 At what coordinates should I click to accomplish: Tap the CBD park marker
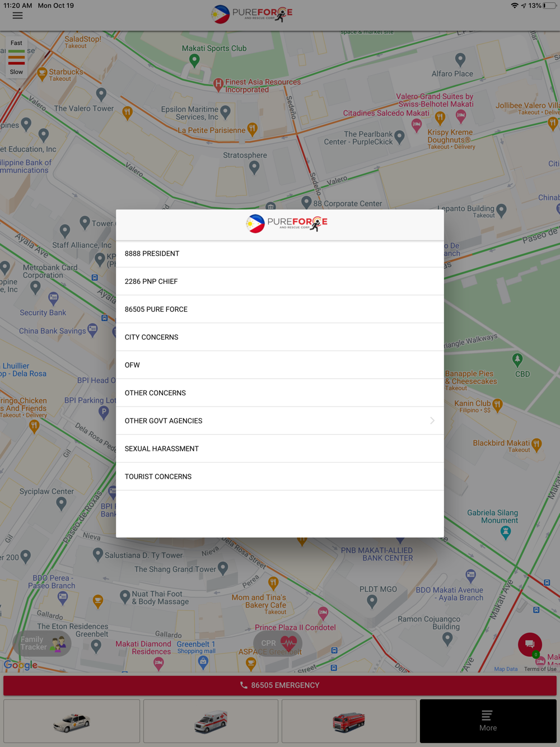point(517,360)
